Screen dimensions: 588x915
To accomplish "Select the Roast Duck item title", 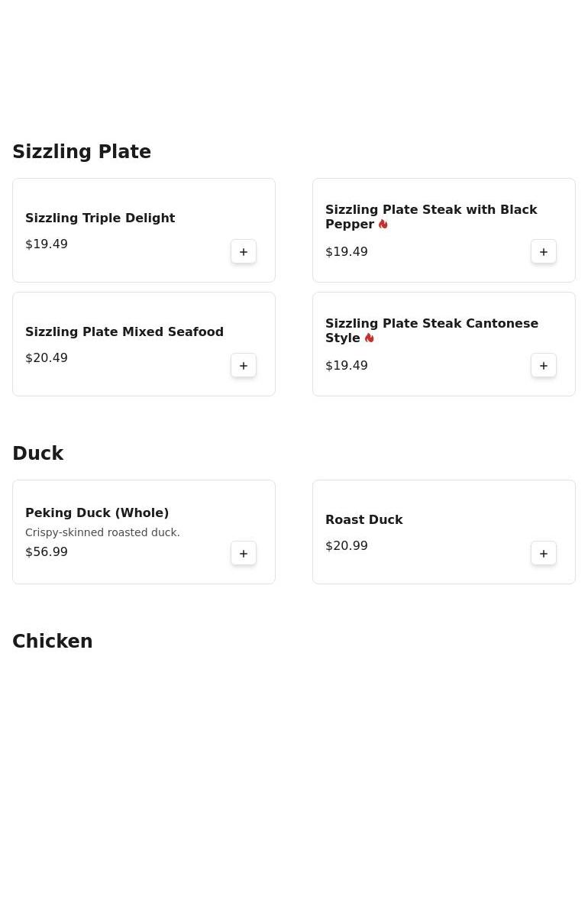I will (x=363, y=520).
